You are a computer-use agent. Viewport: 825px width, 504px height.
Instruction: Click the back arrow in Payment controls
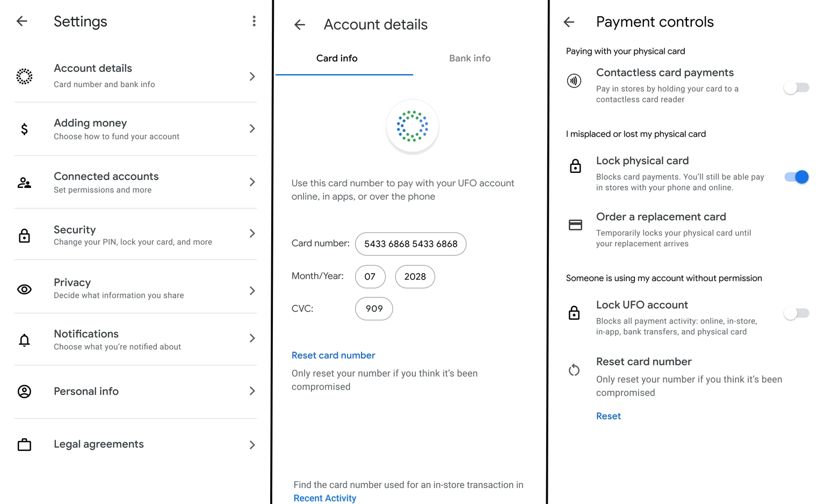pyautogui.click(x=569, y=22)
